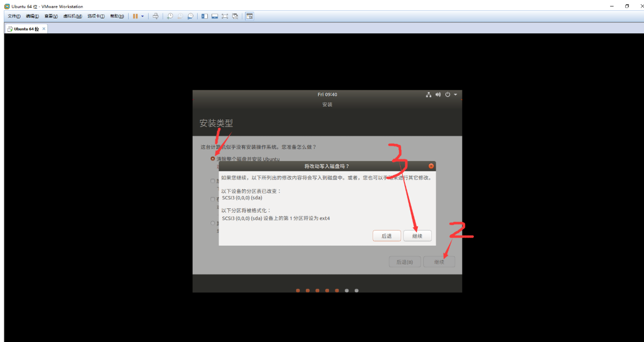
Task: Expand the Ubuntu system menu arrow
Action: 456,95
